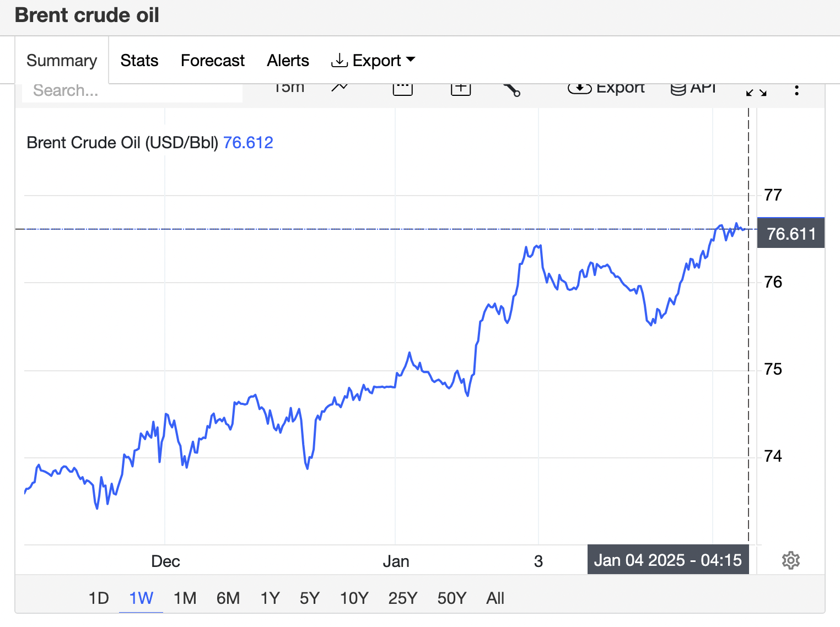Viewport: 840px width, 627px height.
Task: Select the 1W time range
Action: point(141,598)
